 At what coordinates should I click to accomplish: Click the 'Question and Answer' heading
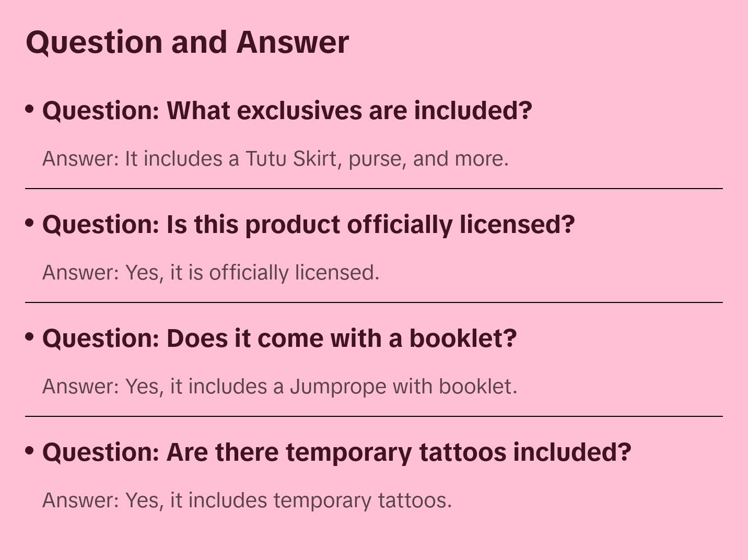coord(187,42)
